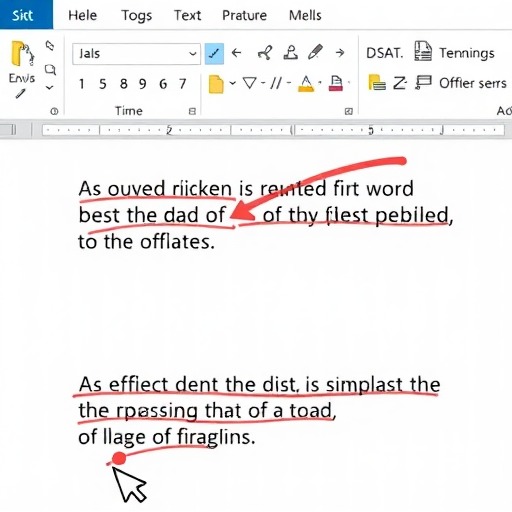Switch to the Prature tab
The image size is (512, 512).
click(244, 15)
